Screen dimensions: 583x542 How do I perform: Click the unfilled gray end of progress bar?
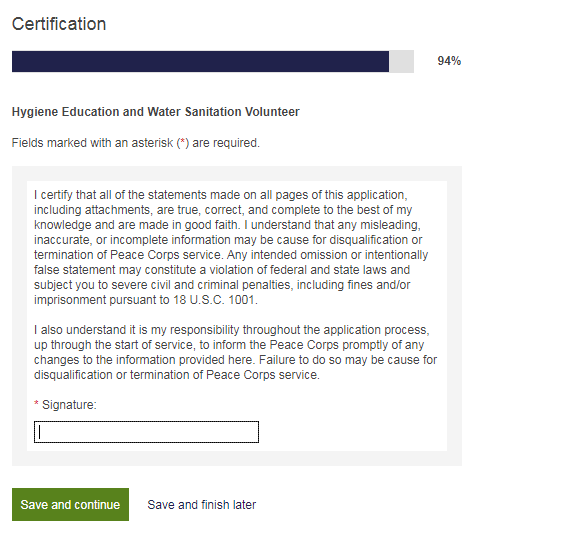click(402, 61)
